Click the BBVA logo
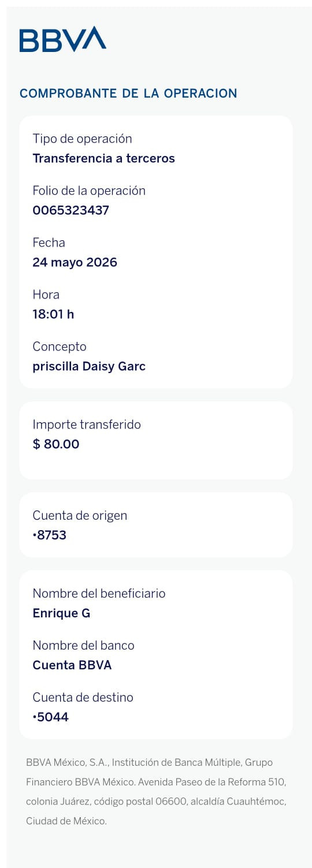This screenshot has width=312, height=868. (63, 39)
